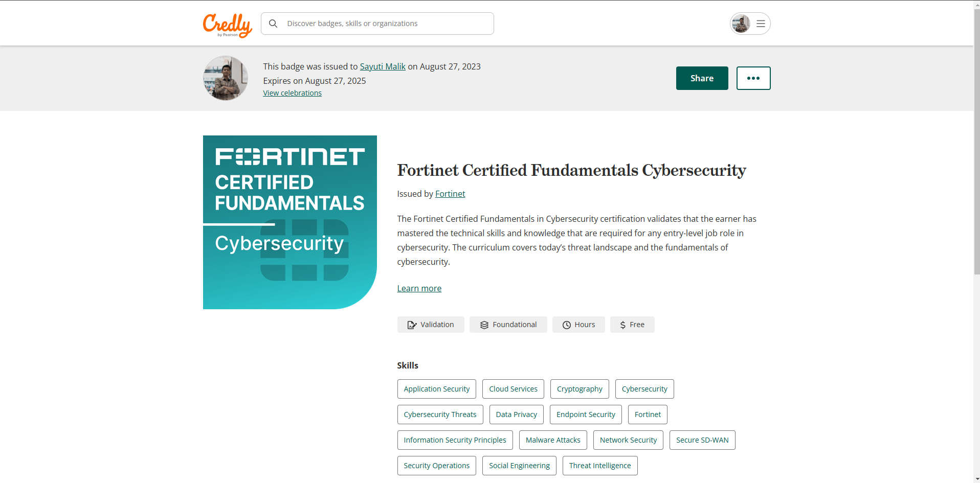Click the Foundational label text
The height and width of the screenshot is (483, 980).
pyautogui.click(x=515, y=325)
